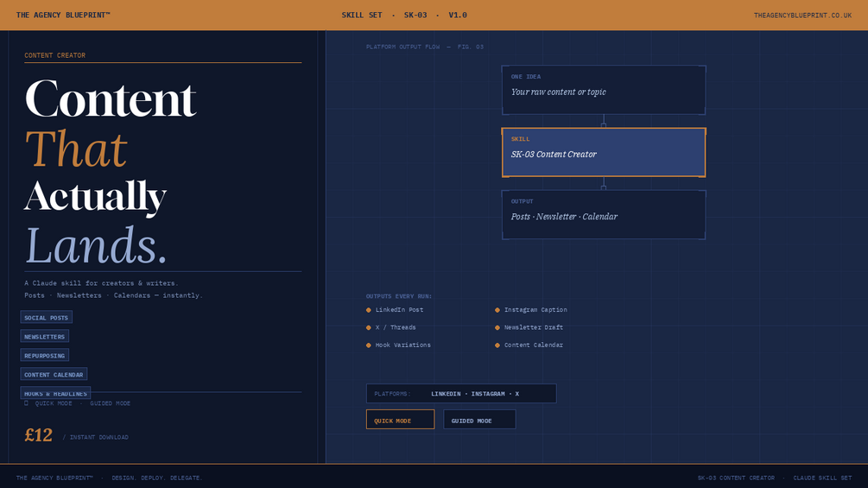Select the highlighted SK-03 Content Creator skill box

pyautogui.click(x=604, y=153)
